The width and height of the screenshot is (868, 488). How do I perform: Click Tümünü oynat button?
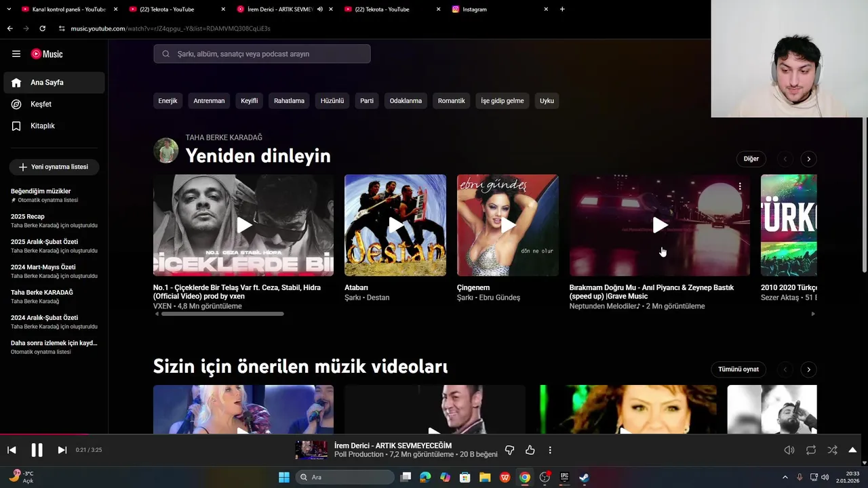[738, 369]
